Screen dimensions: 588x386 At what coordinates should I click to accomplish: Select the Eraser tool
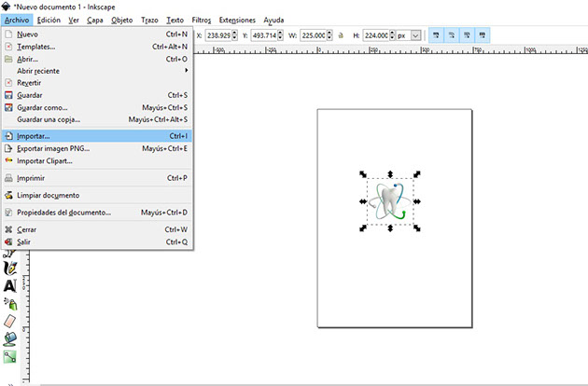(9, 321)
